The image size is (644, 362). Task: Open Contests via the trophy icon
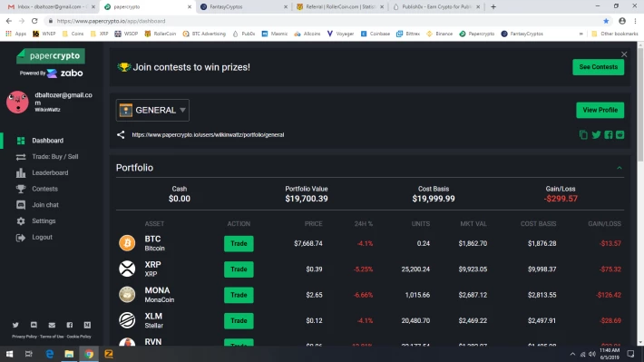pyautogui.click(x=21, y=189)
